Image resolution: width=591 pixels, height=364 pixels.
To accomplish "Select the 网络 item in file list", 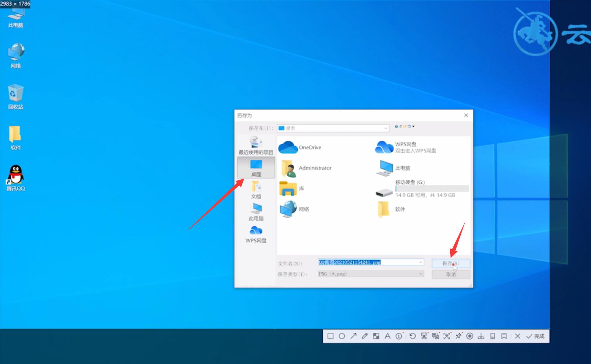I will pyautogui.click(x=294, y=209).
